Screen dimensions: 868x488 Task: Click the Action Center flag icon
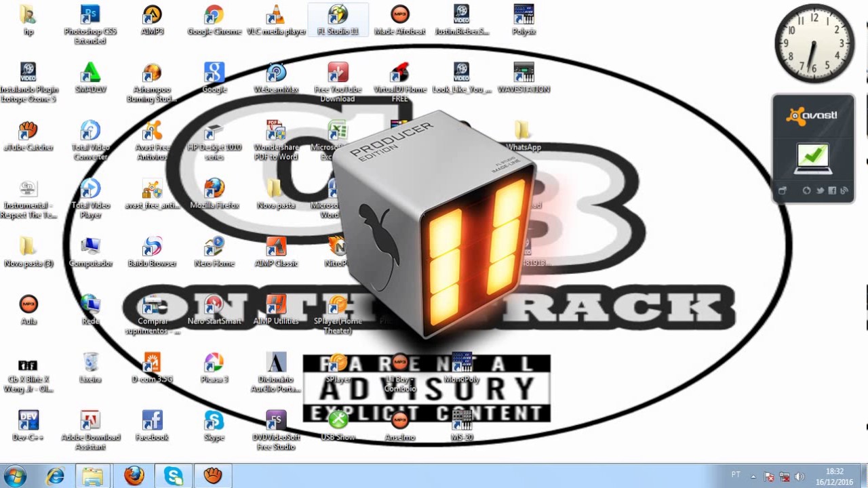point(769,476)
